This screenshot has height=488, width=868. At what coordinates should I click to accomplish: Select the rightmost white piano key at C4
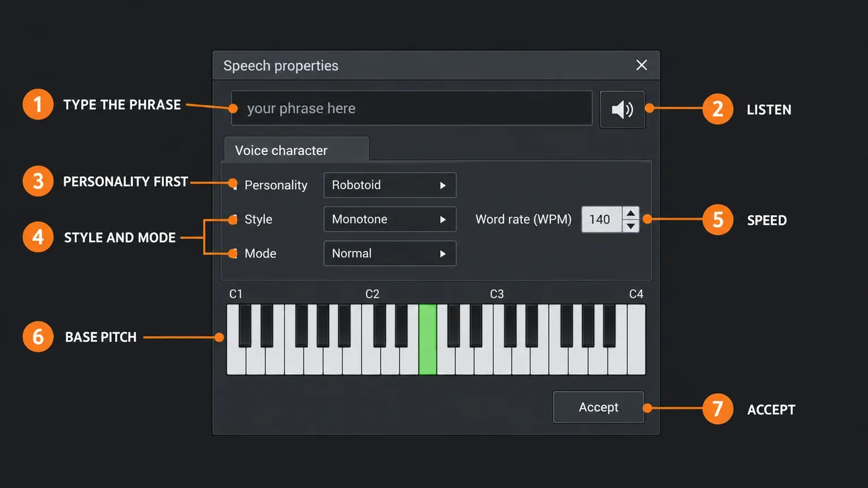coord(636,339)
